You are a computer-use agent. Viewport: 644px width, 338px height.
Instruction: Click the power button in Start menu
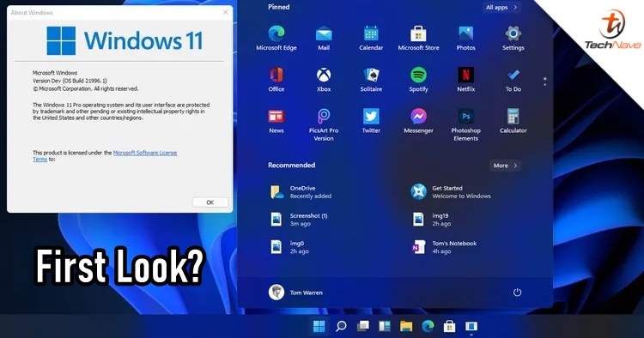[517, 292]
